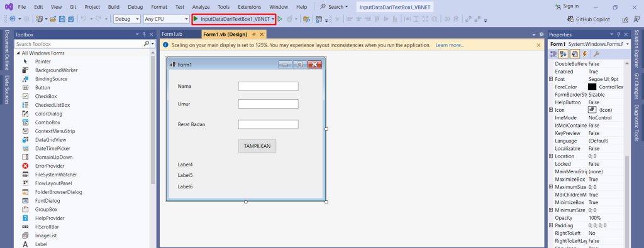Open the Form1 object selector dropdown in Properties
This screenshot has height=248, width=644.
pos(628,44)
